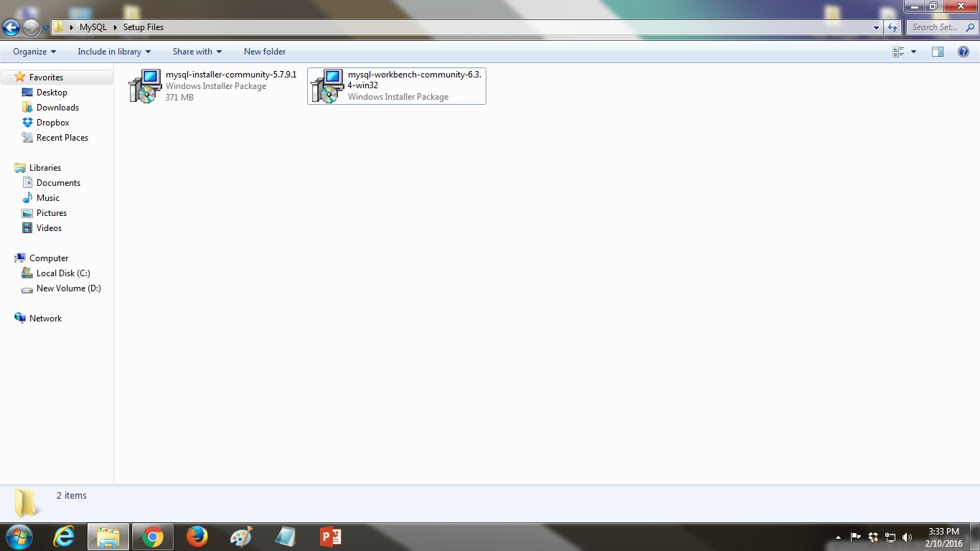Click the notepad-style taskbar icon next to Paint
The height and width of the screenshot is (551, 980).
(x=286, y=537)
